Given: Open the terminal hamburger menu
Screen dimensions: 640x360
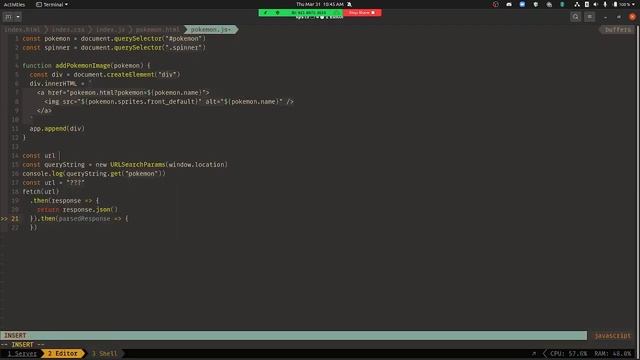Looking at the screenshot, I should (x=589, y=17).
